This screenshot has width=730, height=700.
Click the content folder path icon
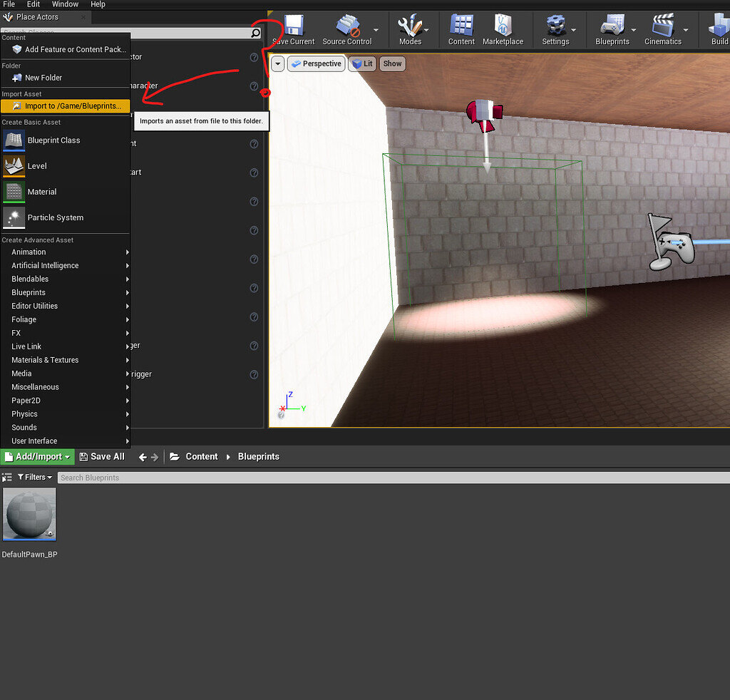(175, 457)
